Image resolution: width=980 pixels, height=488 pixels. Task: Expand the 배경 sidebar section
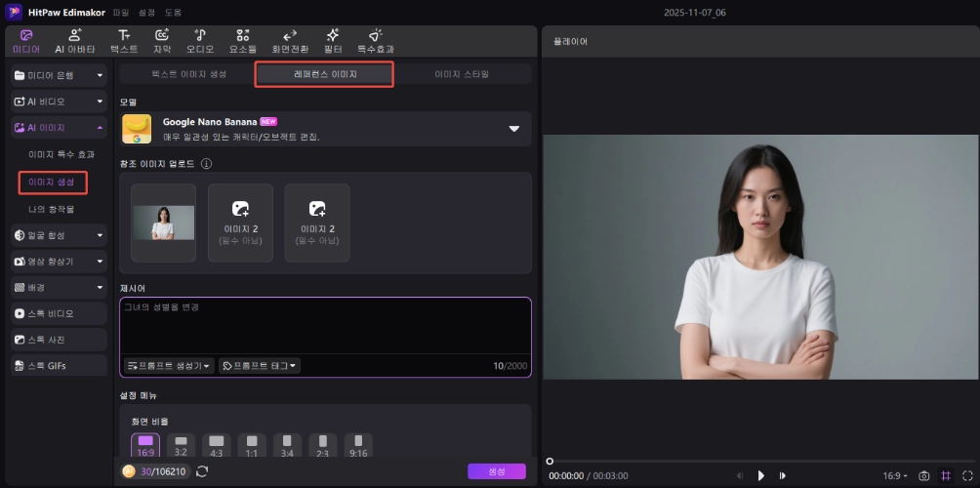pyautogui.click(x=59, y=287)
